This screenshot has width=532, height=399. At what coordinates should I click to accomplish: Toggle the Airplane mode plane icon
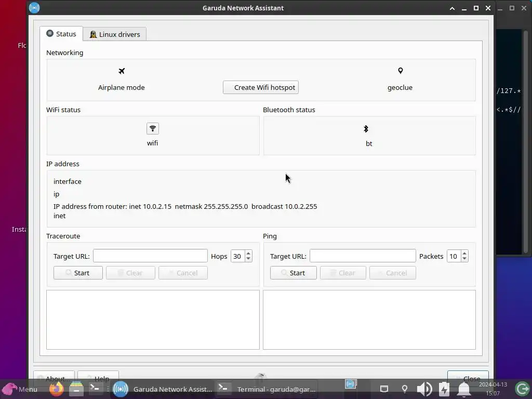pos(122,71)
